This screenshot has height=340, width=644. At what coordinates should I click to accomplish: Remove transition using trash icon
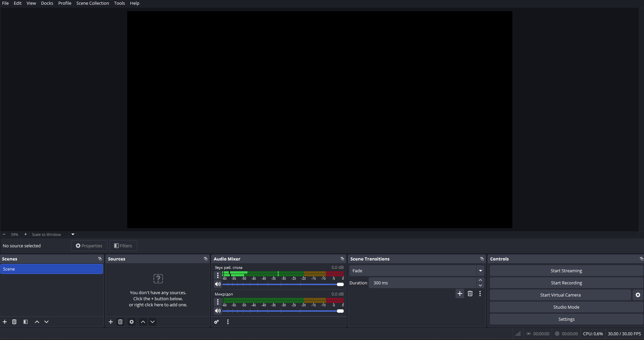[470, 293]
